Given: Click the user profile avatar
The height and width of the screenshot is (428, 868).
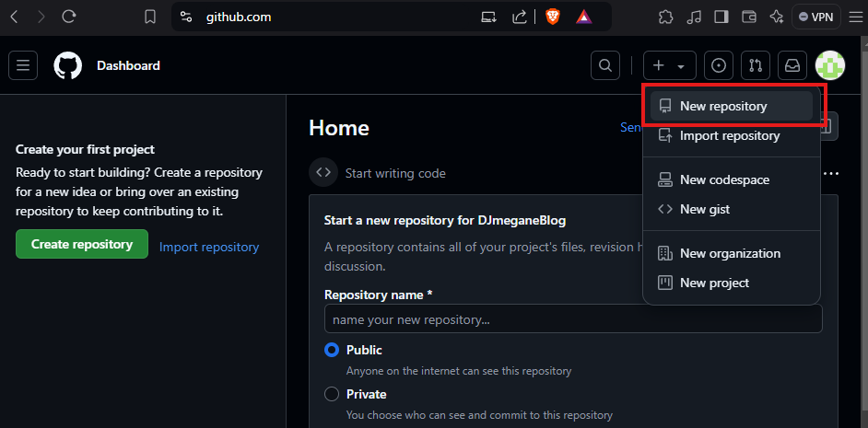Looking at the screenshot, I should [829, 65].
